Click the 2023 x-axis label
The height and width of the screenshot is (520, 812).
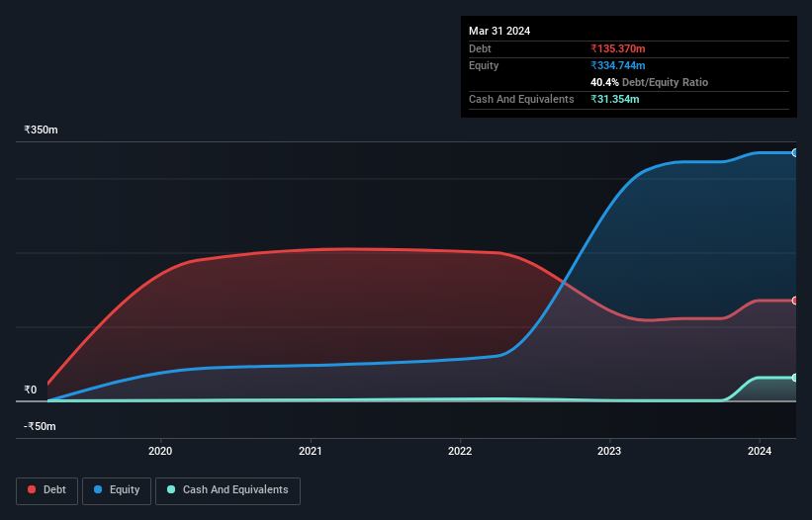coord(609,451)
